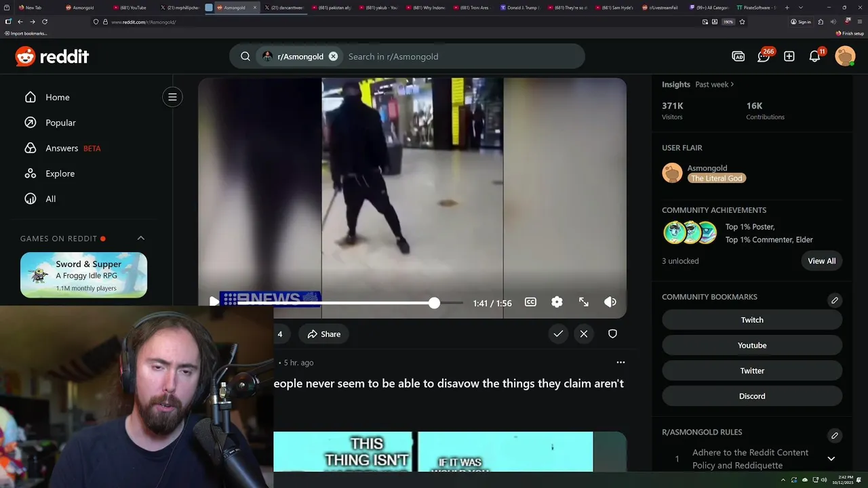Go back in browser
Image resolution: width=868 pixels, height=488 pixels.
(20, 22)
